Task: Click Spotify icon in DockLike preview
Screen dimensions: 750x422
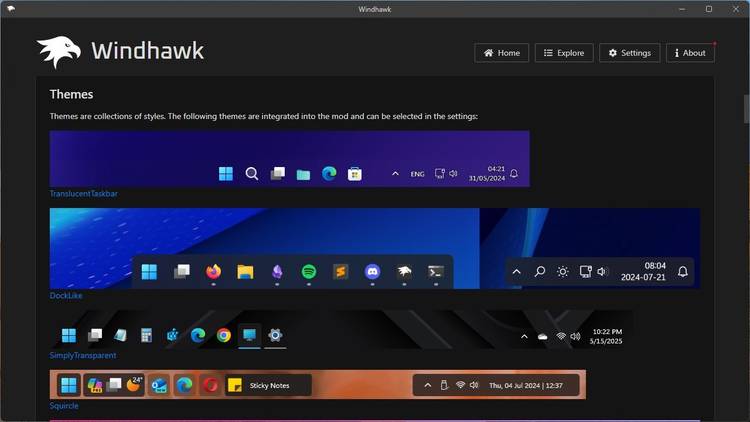Action: pos(309,272)
